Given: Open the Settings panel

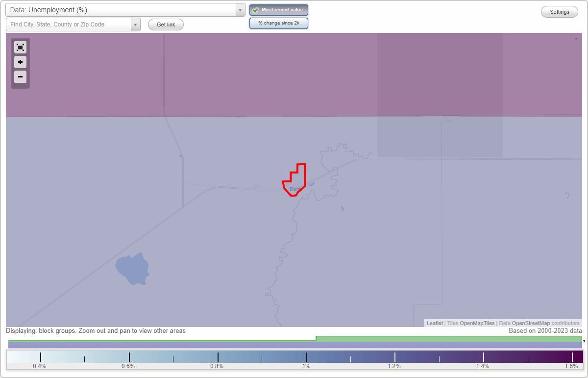Looking at the screenshot, I should coord(559,11).
